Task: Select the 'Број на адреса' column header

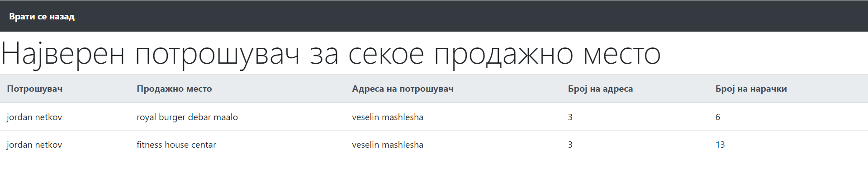Action: [600, 89]
